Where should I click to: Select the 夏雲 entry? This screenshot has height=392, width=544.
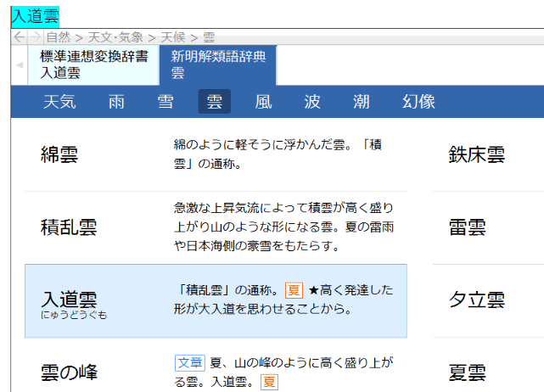click(489, 366)
